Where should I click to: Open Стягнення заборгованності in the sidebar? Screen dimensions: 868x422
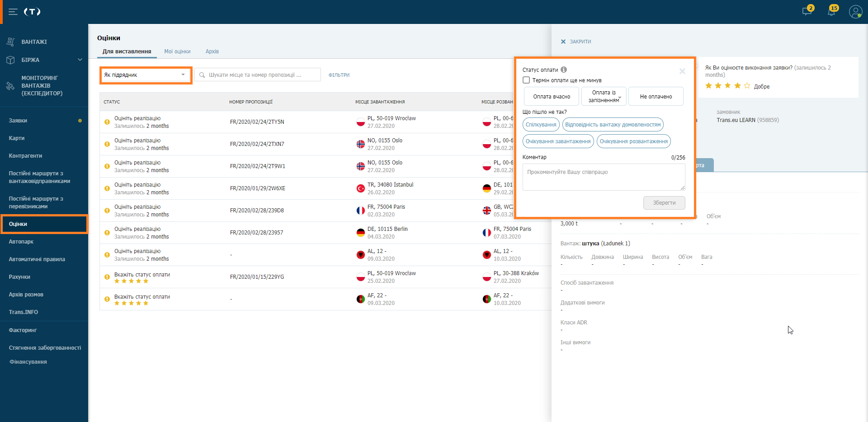pyautogui.click(x=44, y=348)
